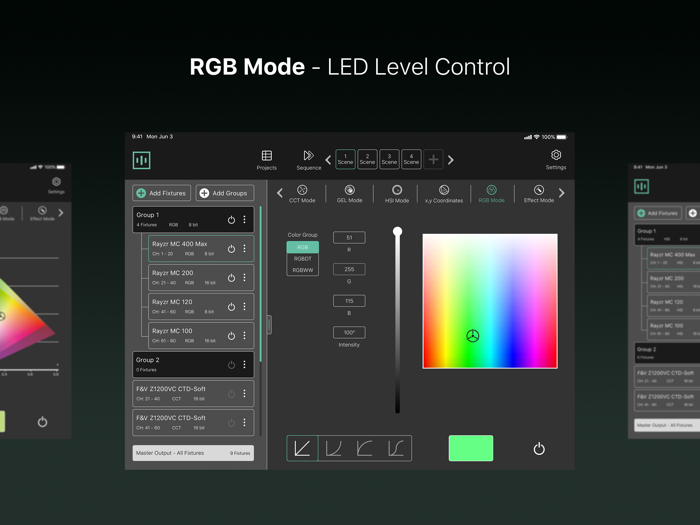Toggle the main output power button

point(539,449)
